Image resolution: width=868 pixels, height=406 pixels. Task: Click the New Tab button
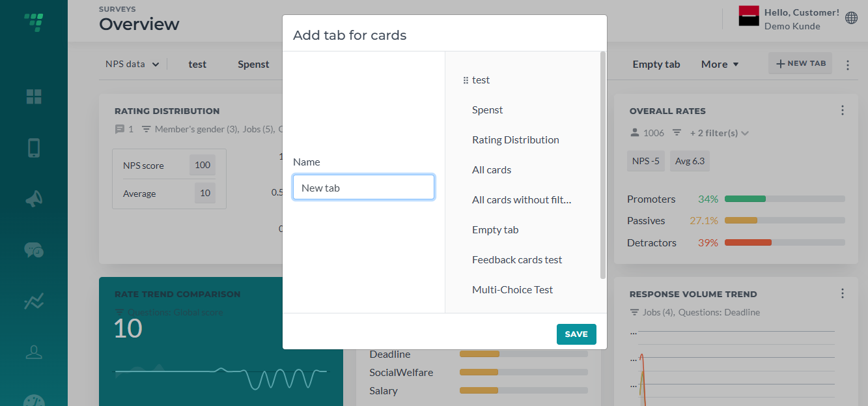(800, 63)
